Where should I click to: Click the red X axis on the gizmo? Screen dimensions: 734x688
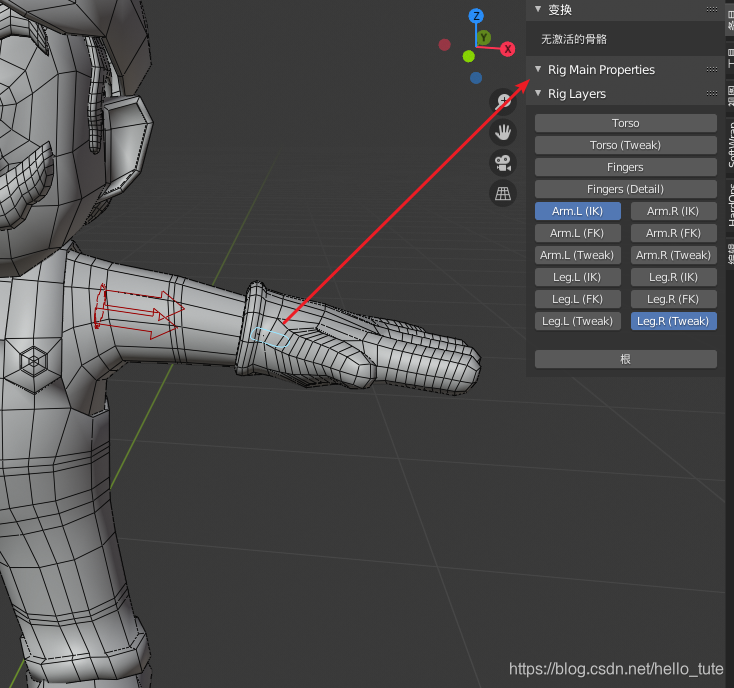tap(507, 49)
